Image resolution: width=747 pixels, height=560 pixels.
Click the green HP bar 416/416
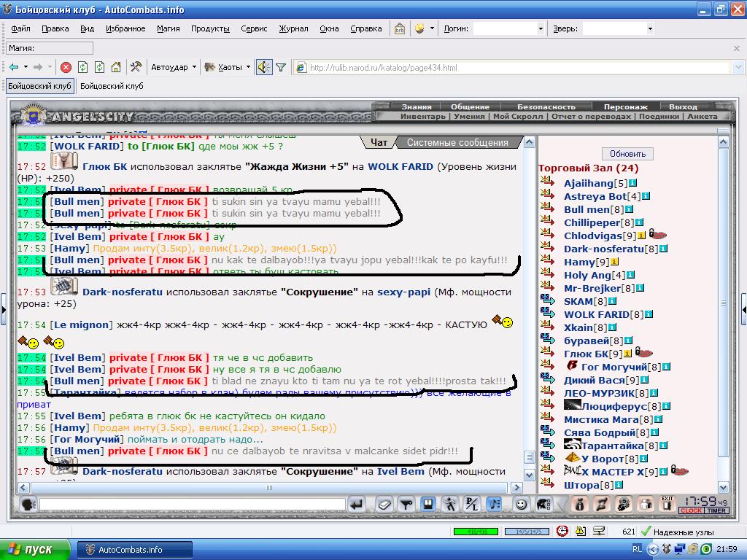tap(476, 532)
